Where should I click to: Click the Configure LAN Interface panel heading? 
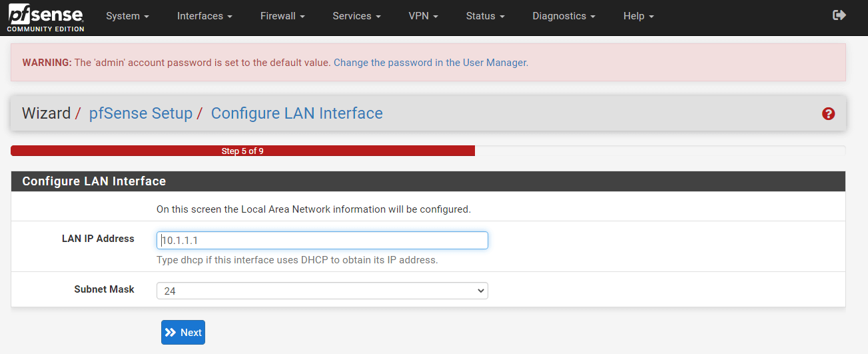coord(94,181)
